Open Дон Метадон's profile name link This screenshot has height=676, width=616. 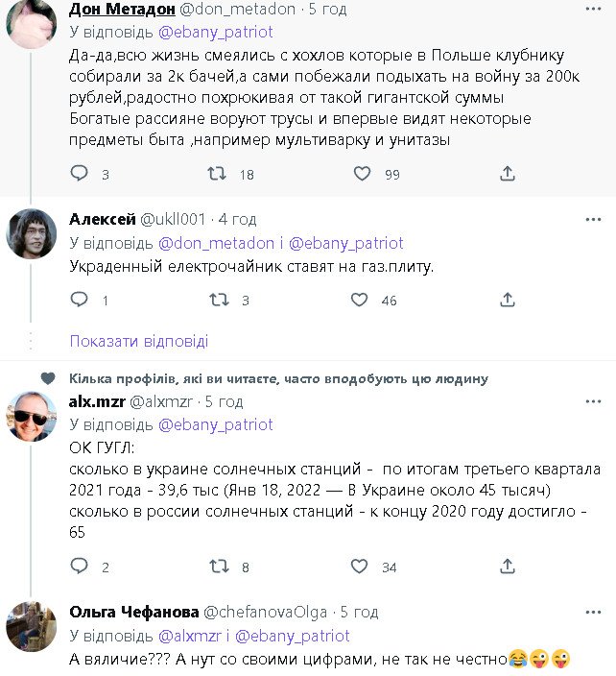122,10
